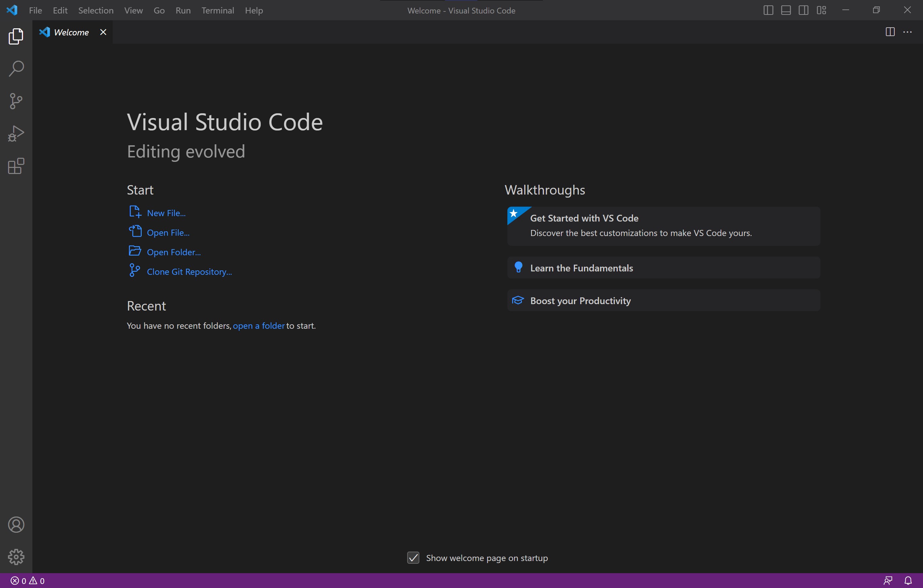Open the File menu

pyautogui.click(x=35, y=10)
